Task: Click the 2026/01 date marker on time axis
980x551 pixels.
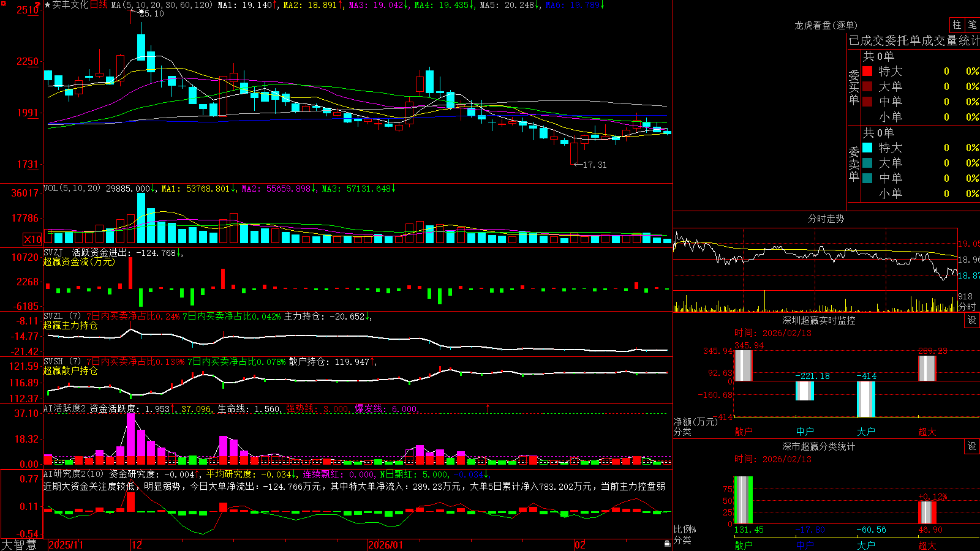Action: pos(386,545)
